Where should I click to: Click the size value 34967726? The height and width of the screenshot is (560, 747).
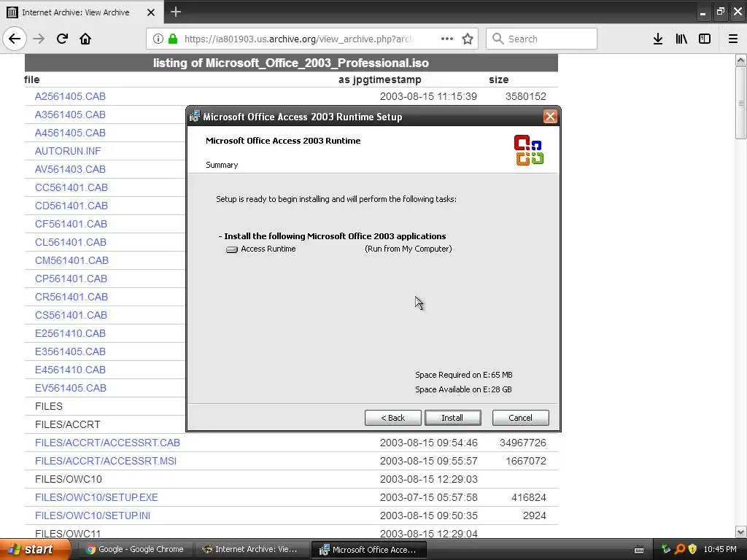click(x=522, y=443)
